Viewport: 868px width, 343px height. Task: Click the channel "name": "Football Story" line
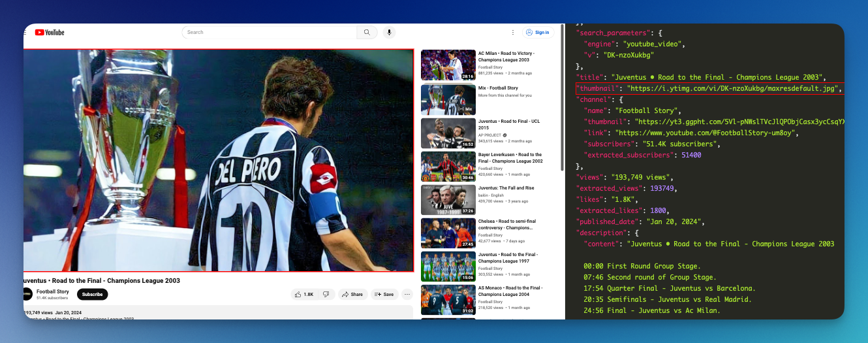coord(632,110)
